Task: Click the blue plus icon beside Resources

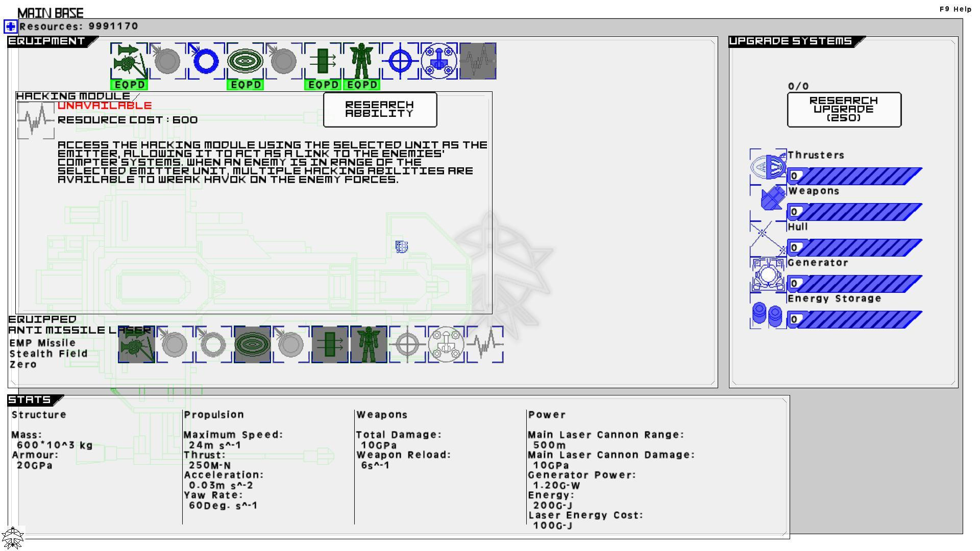Action: [11, 27]
